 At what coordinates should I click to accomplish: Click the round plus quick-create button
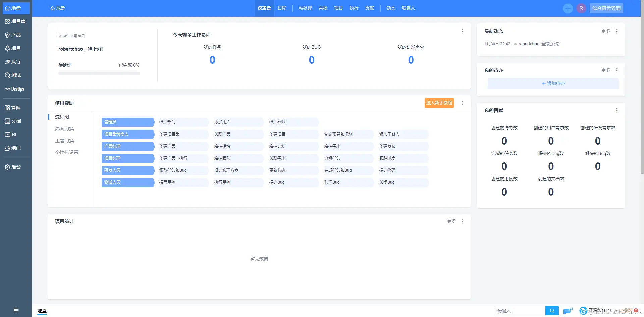coord(568,8)
